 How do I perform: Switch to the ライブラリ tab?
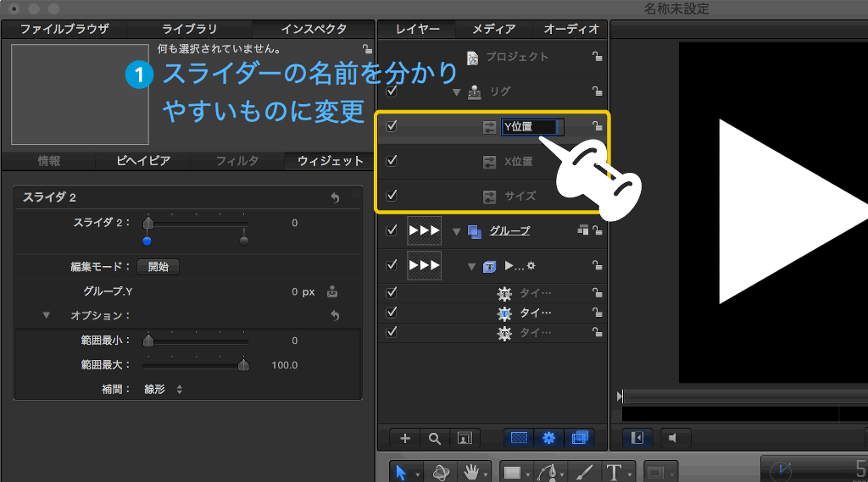click(189, 29)
